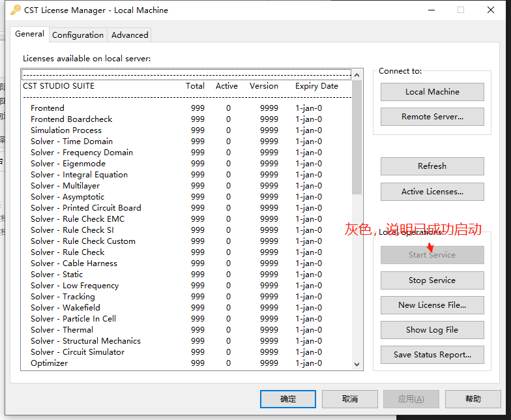The image size is (511, 420).
Task: Refresh the license list
Action: [x=432, y=166]
